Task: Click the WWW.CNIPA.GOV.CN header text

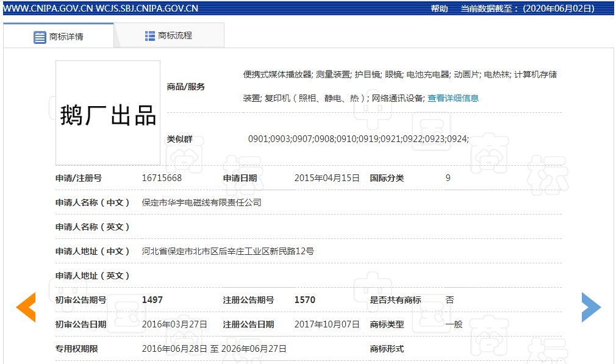Action: [x=48, y=9]
